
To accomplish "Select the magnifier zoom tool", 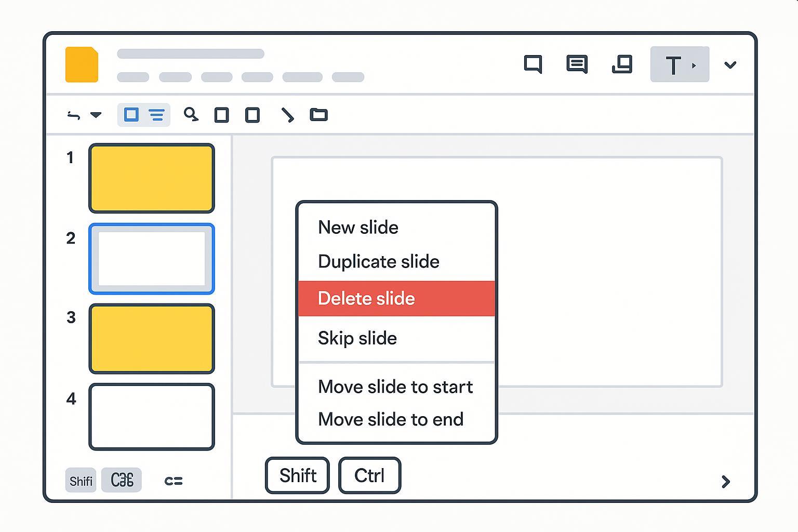I will click(x=191, y=114).
